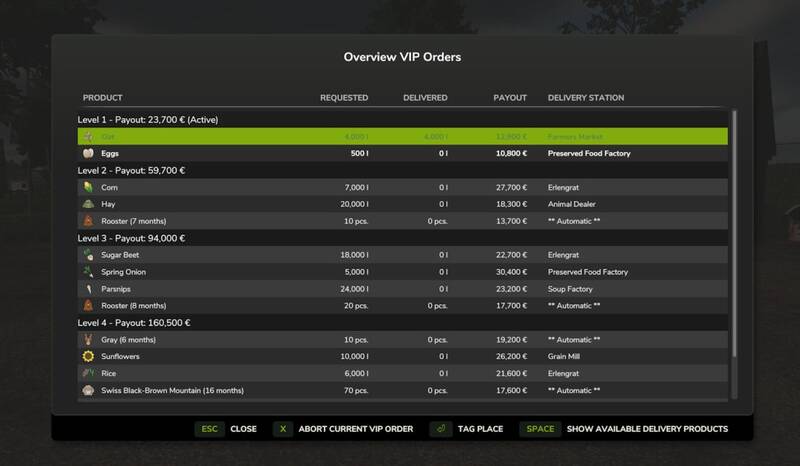Click the Sunflowers icon
This screenshot has height=466, width=800.
[x=88, y=356]
